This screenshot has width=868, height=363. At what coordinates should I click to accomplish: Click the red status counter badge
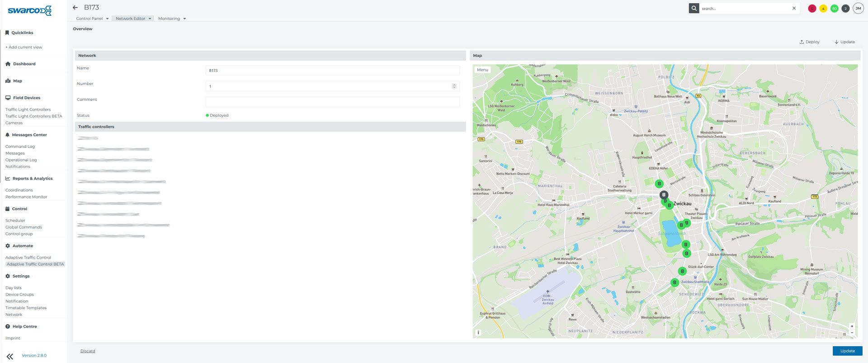[x=812, y=9]
